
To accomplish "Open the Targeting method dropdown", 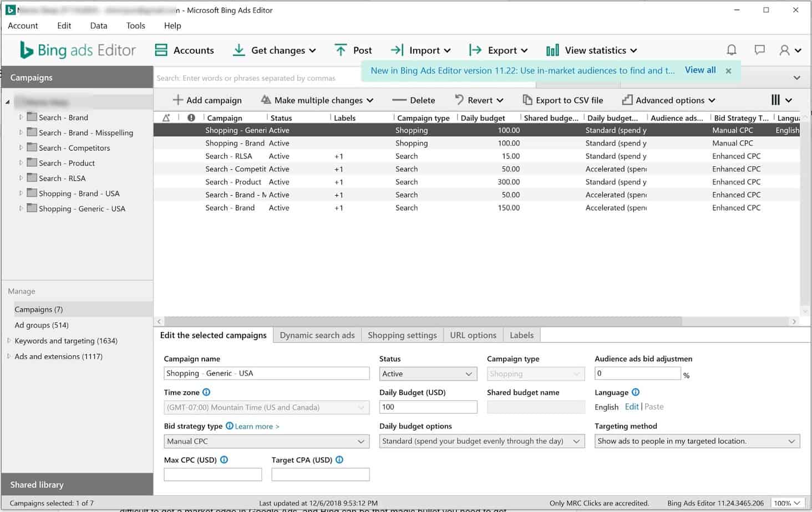I will (x=697, y=442).
